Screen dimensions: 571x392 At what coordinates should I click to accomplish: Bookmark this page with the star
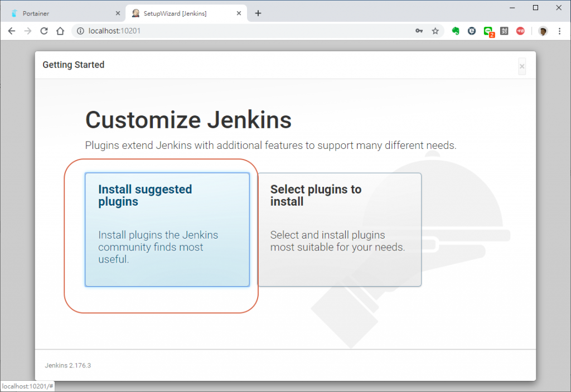(x=435, y=31)
